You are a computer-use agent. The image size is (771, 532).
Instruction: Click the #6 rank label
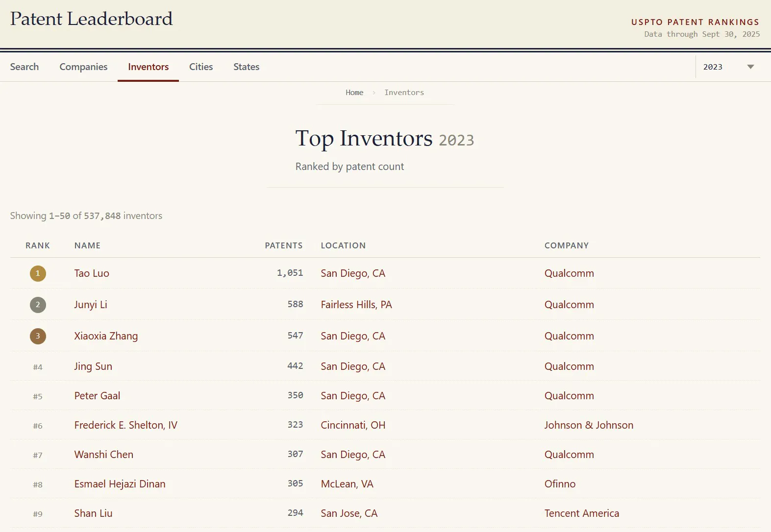38,426
